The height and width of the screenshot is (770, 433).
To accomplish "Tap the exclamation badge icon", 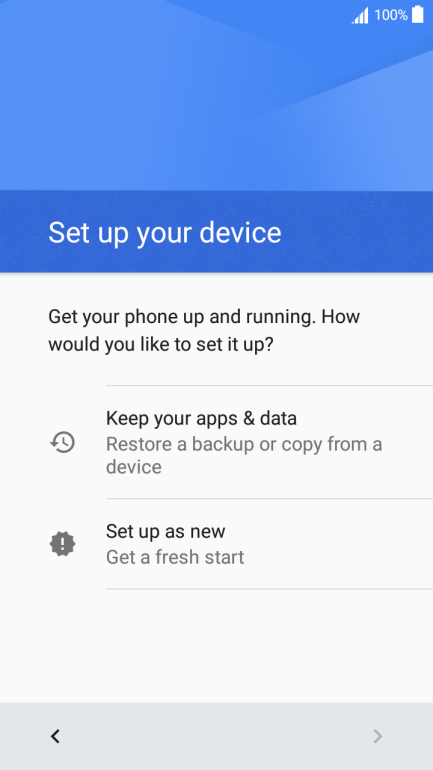I will coord(62,544).
